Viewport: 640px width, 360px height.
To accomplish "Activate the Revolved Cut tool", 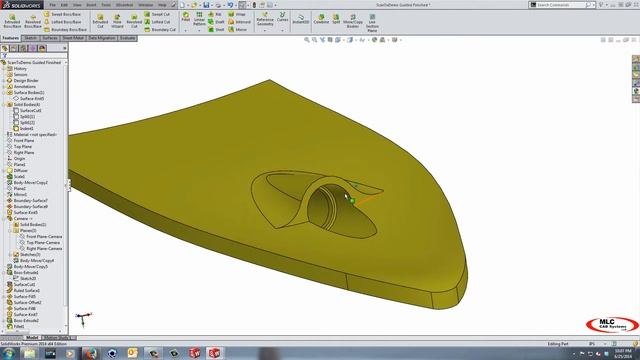I will pyautogui.click(x=134, y=21).
